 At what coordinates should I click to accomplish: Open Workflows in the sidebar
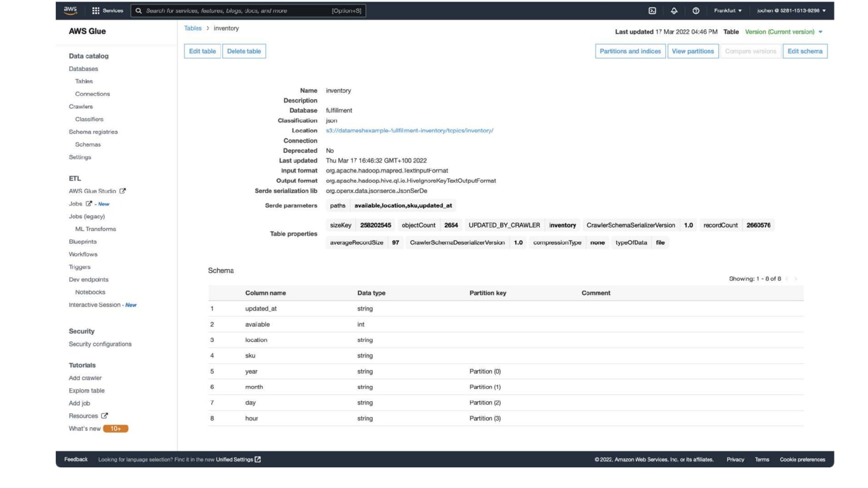point(83,254)
